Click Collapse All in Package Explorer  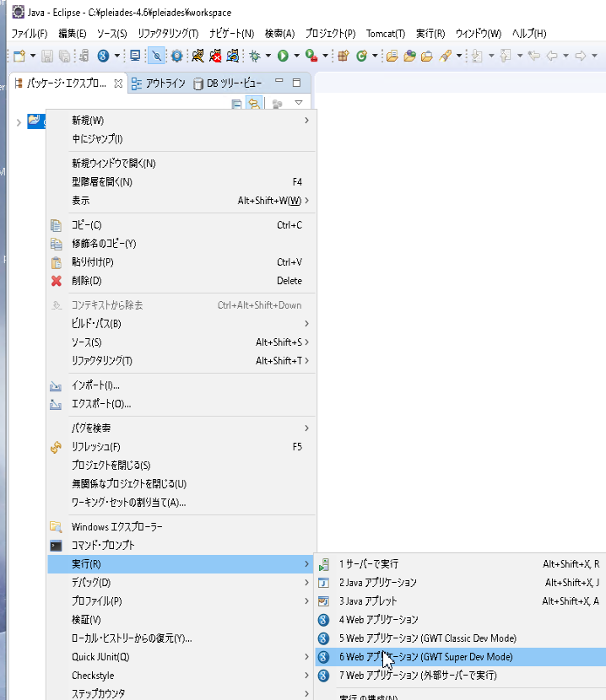236,104
